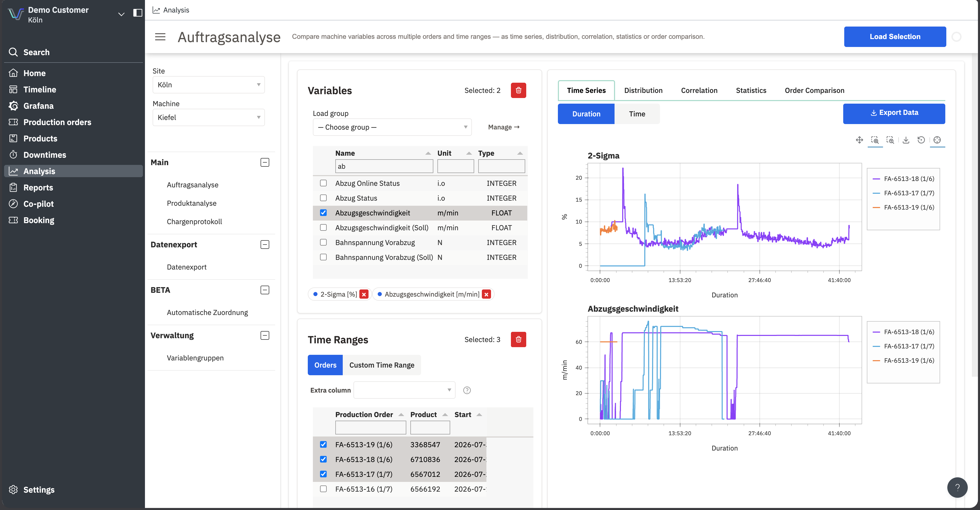The image size is (980, 510).
Task: Collapse the Verwaltung section
Action: tap(265, 336)
